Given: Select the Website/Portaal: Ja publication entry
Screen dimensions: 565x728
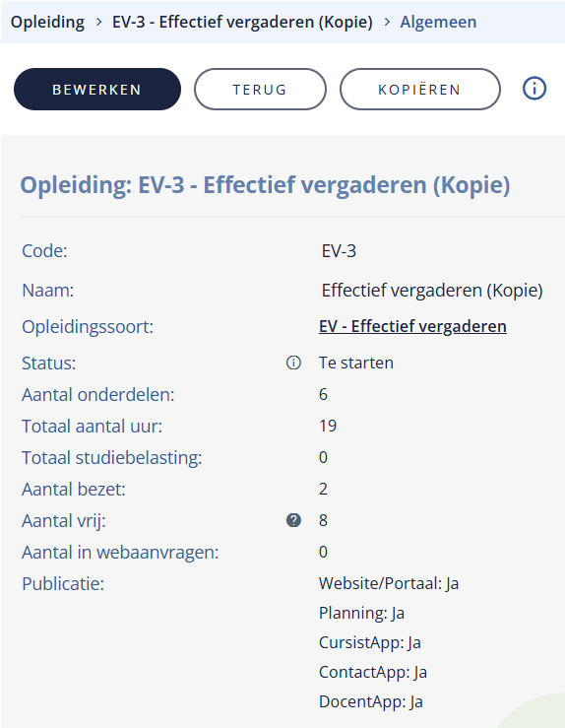Looking at the screenshot, I should tap(389, 583).
